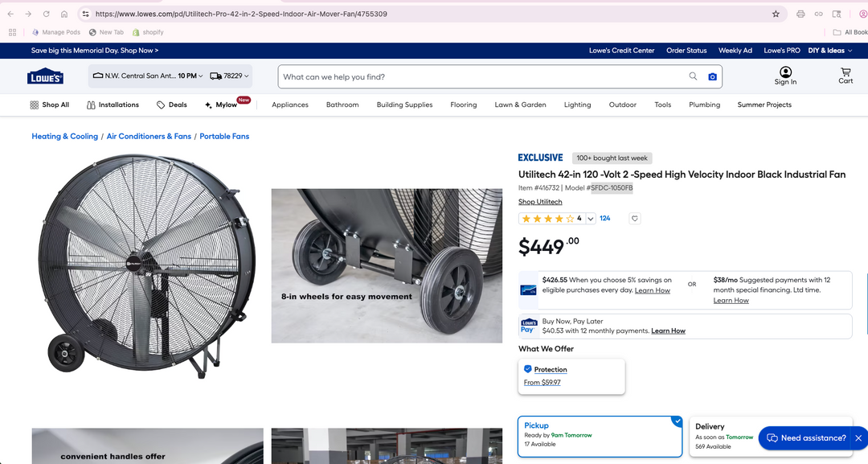Expand the store selector N.W. Central San Ant

[148, 76]
